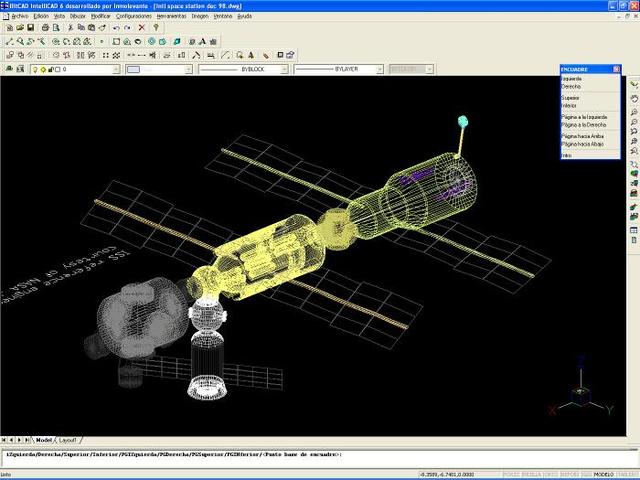
Task: Save the drawing with floppy icon
Action: (31, 28)
